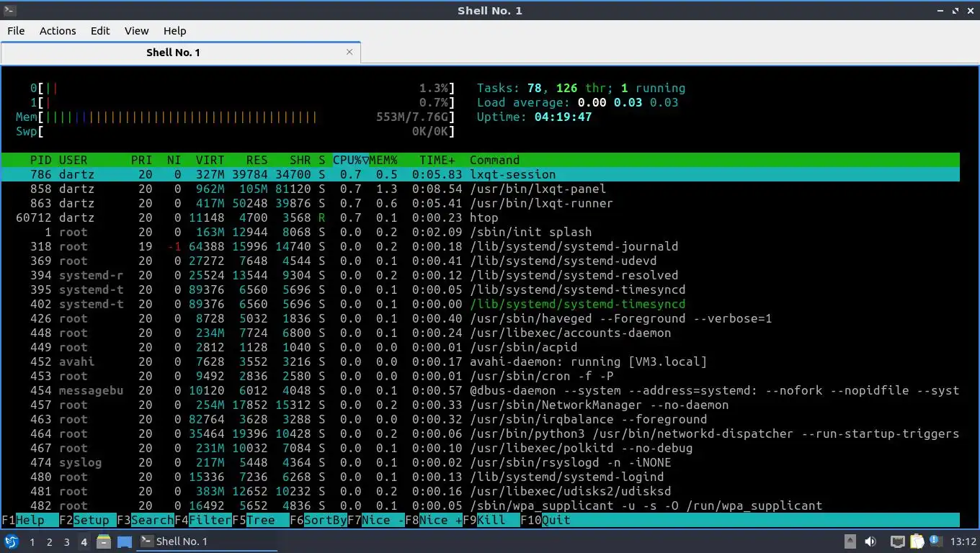Open the 13:12 clock in the tray

click(x=963, y=541)
